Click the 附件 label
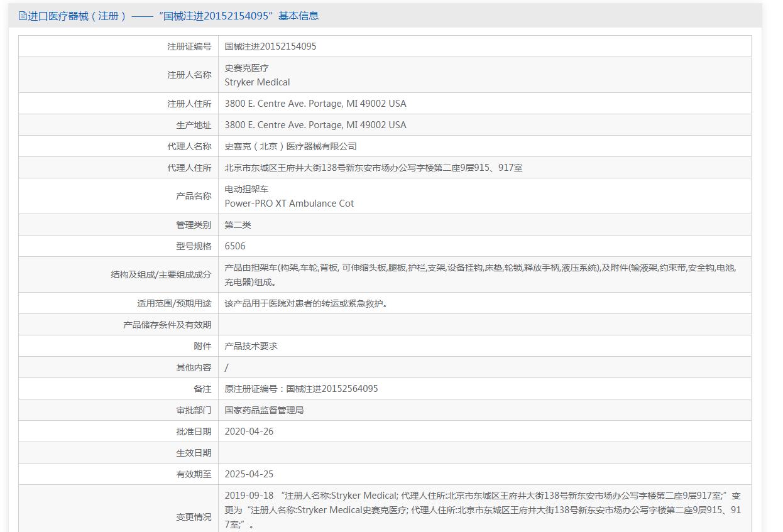Screen dimensions: 783x532 click(x=202, y=346)
